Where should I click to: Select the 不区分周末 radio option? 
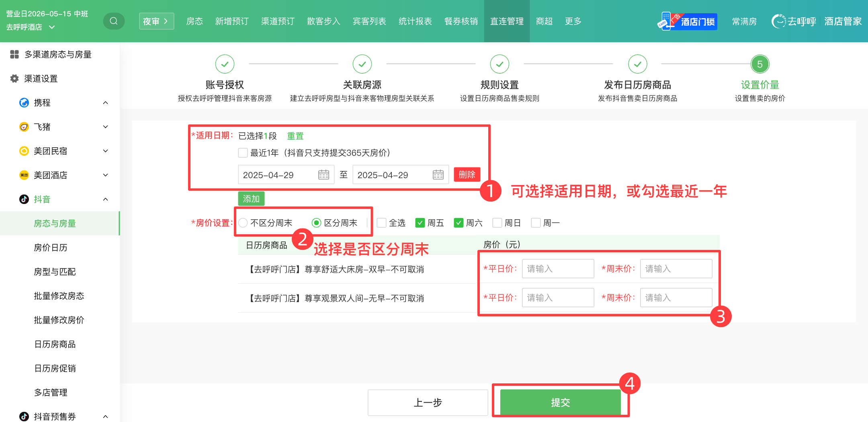pyautogui.click(x=243, y=223)
